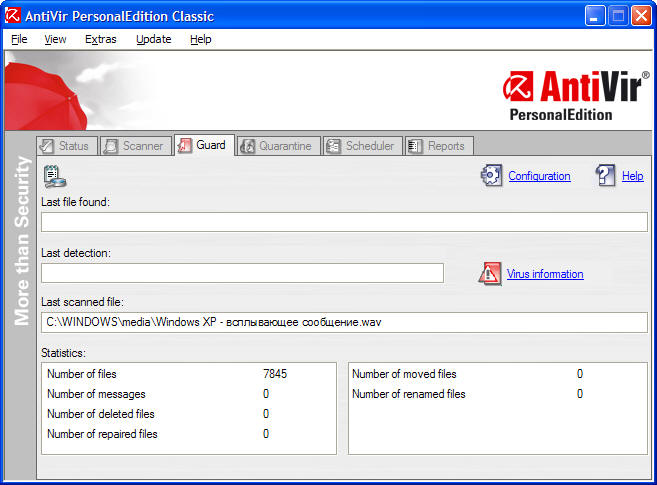Click the Help question mark icon

(605, 175)
